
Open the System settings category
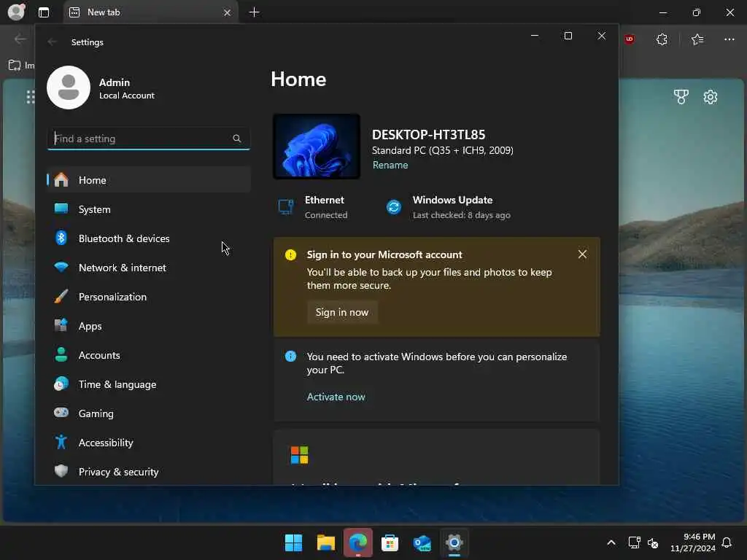click(149, 209)
